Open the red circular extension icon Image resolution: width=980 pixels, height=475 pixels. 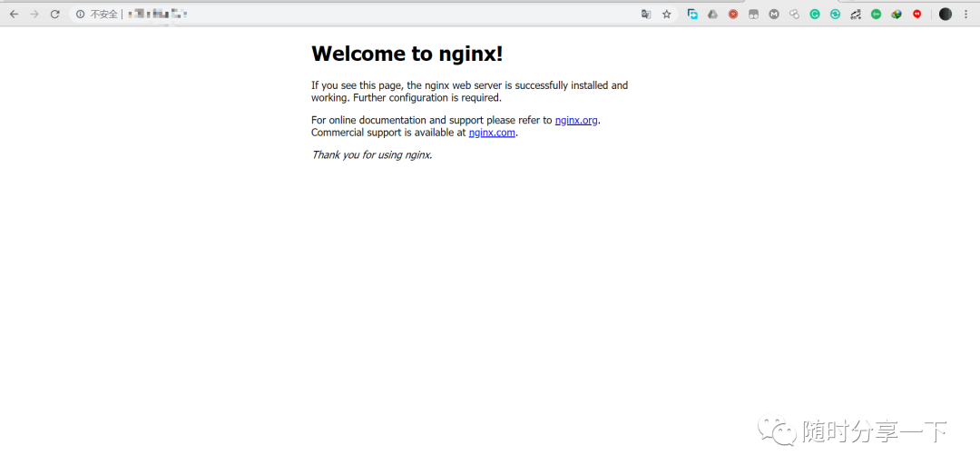733,14
